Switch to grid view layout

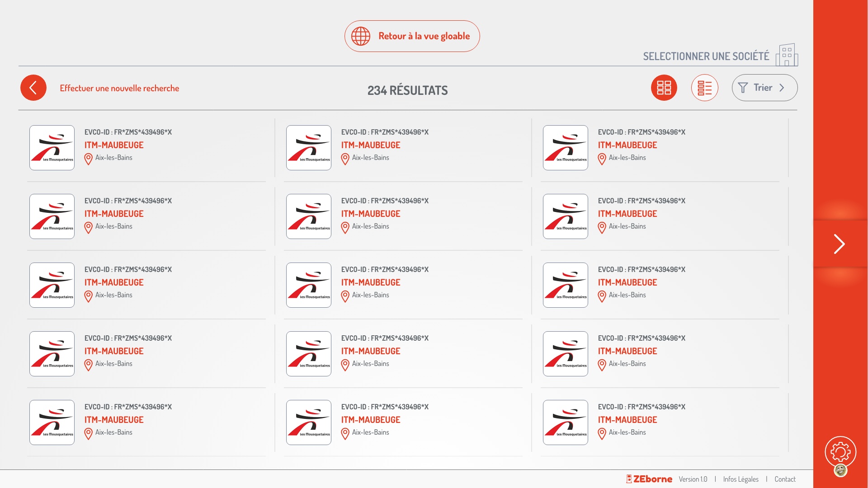point(664,88)
